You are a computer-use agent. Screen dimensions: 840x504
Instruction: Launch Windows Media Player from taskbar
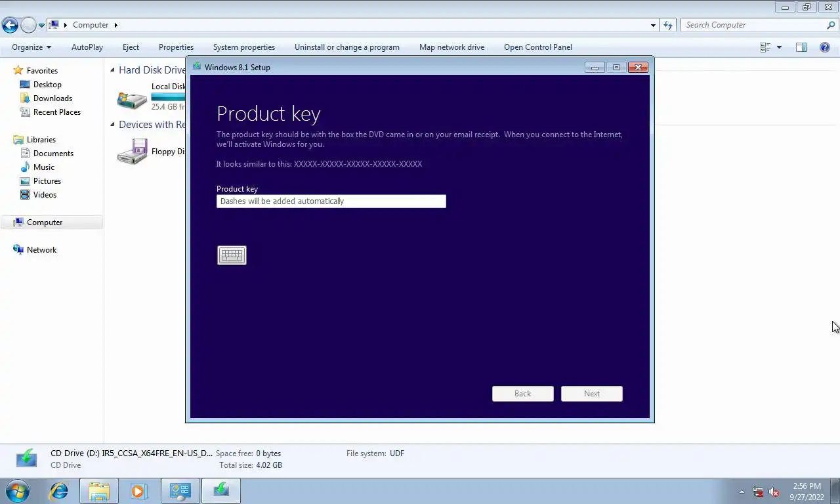[138, 491]
